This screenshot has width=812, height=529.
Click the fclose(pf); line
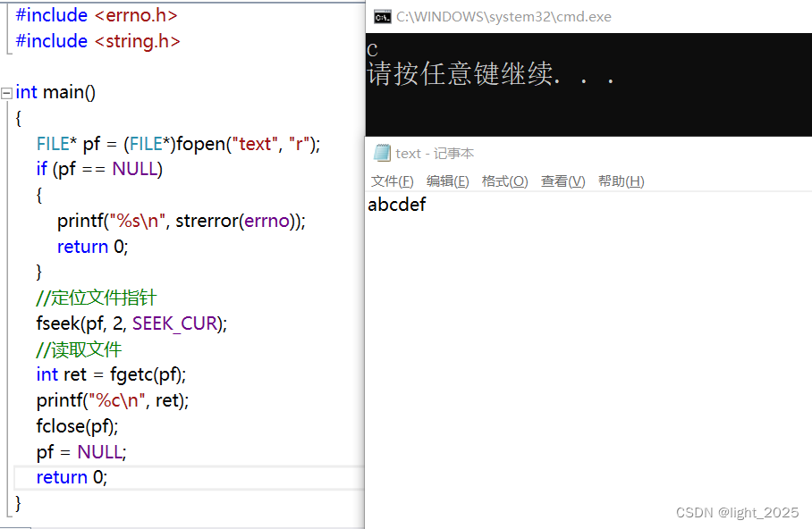pos(77,426)
